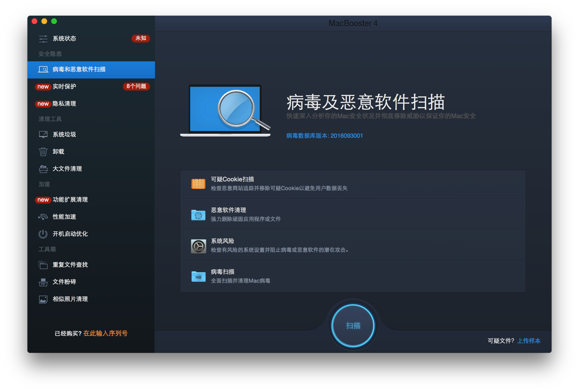Click the 文件粉碎 shredder icon
This screenshot has height=392, width=579.
[43, 282]
